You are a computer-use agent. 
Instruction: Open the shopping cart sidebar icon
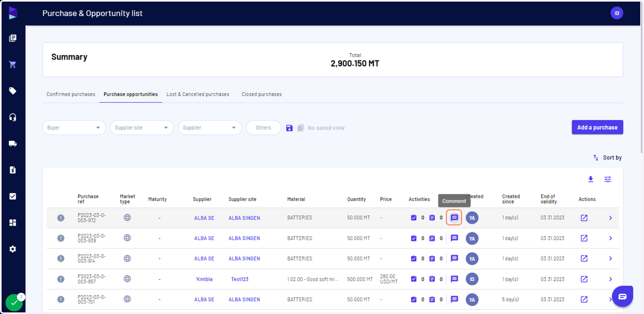pyautogui.click(x=13, y=64)
